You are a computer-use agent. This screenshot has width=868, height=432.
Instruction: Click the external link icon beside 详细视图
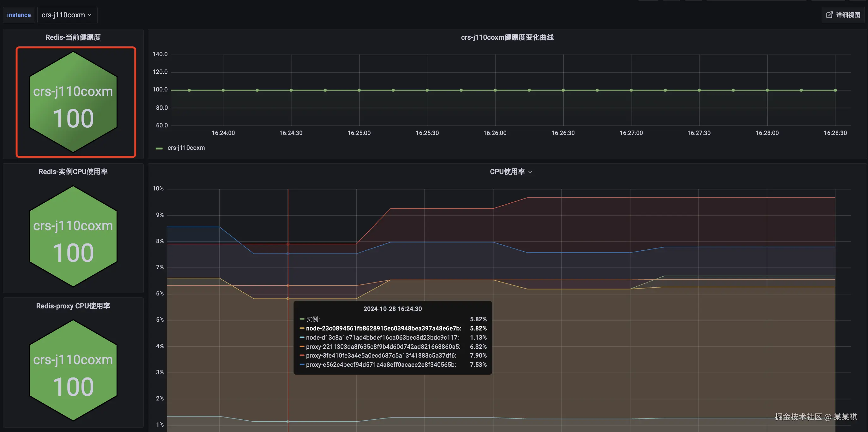[829, 15]
